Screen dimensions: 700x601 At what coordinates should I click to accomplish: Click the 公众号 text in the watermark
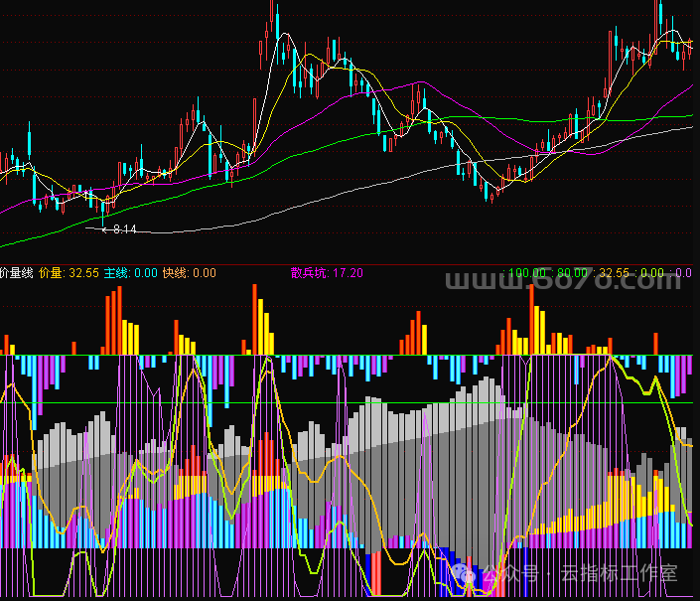click(x=511, y=573)
